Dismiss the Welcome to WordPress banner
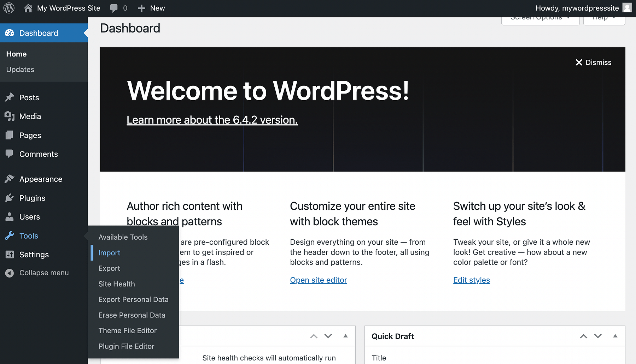This screenshot has width=636, height=364. coord(593,62)
